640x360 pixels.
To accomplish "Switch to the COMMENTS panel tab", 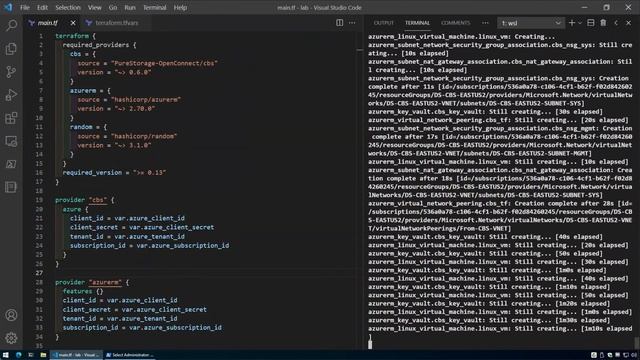I will (456, 23).
